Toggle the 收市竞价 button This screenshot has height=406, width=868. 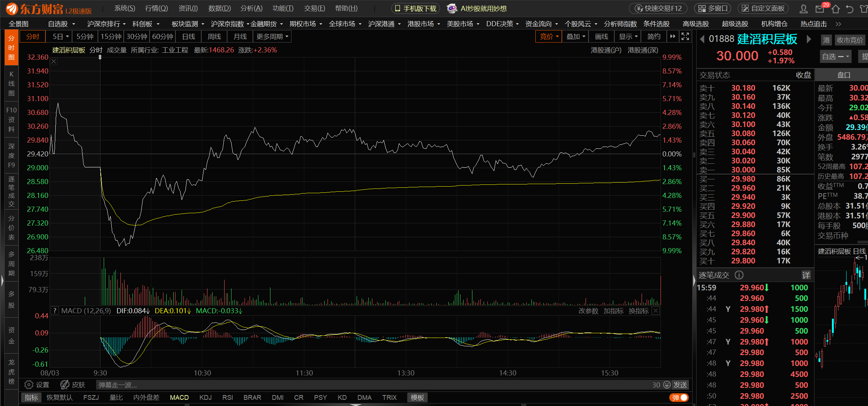(850, 40)
